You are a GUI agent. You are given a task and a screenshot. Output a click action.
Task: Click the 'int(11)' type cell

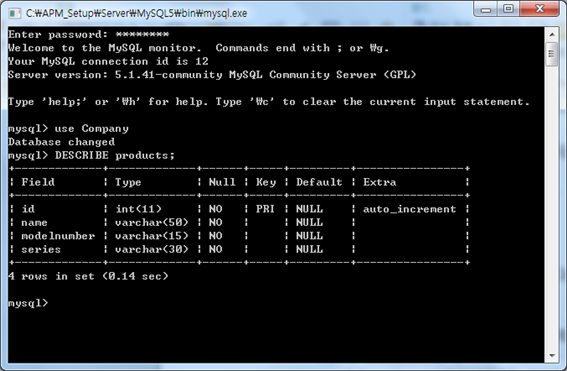(x=138, y=209)
